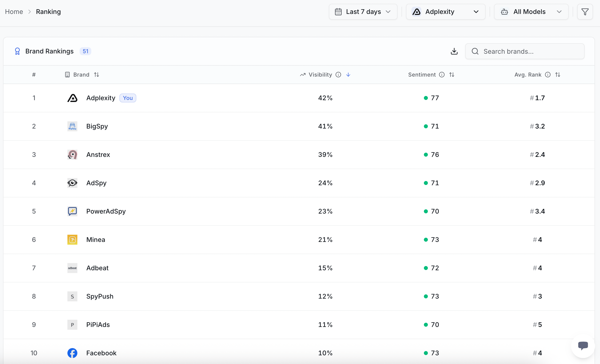Screen dimensions: 600x364
Task: Click the 51 brands count badge
Action: [86, 51]
